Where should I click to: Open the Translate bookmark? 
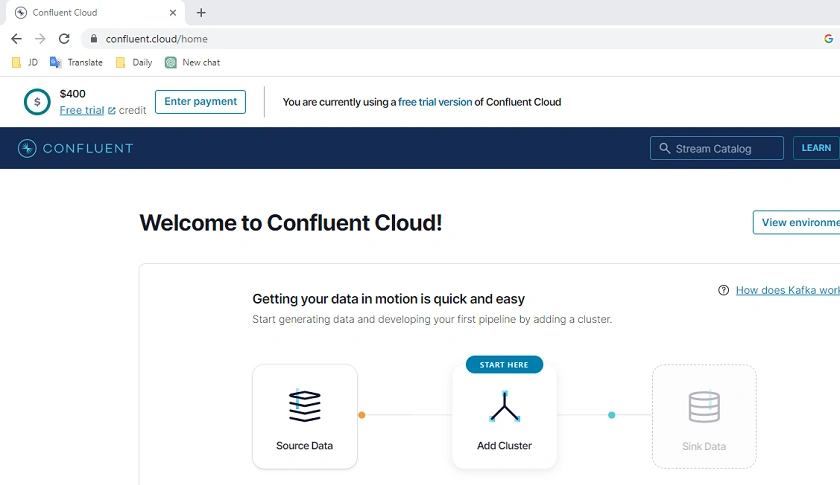click(76, 63)
